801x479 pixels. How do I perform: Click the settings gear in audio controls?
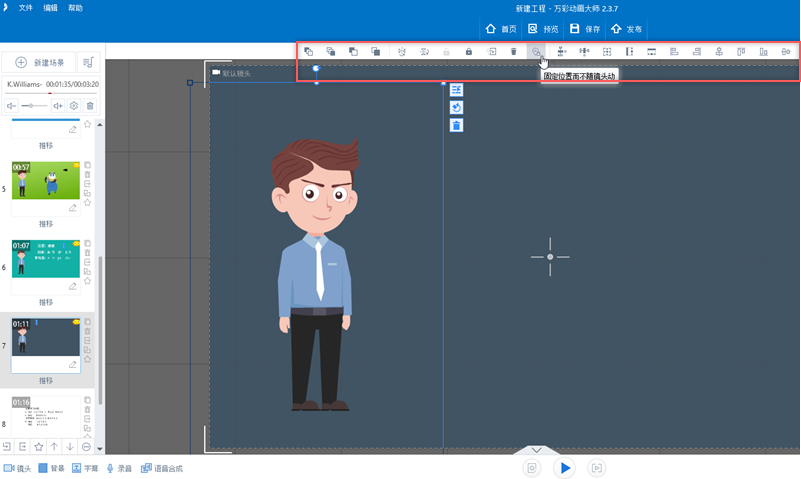tap(74, 105)
